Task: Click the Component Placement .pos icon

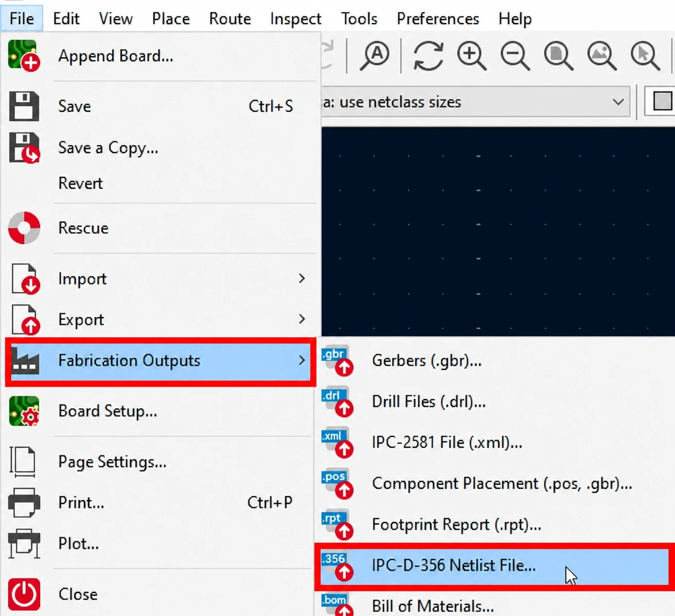Action: click(337, 483)
